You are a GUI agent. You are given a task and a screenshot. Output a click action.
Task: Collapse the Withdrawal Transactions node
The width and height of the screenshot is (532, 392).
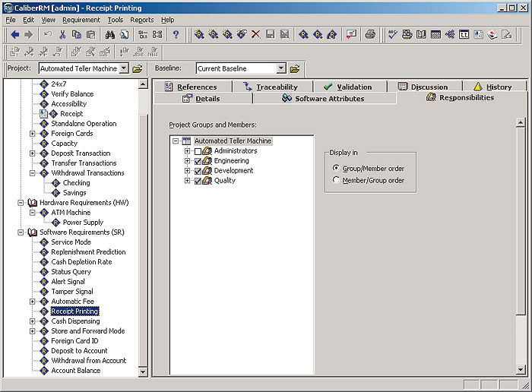[x=32, y=173]
